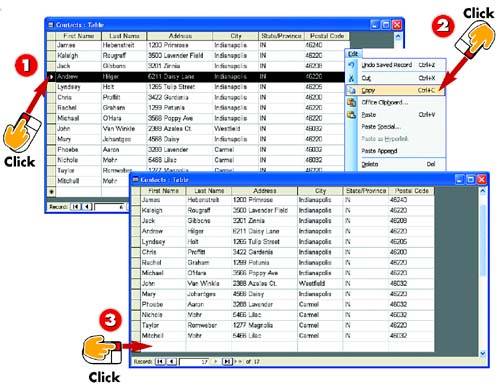This screenshot has width=500, height=388.
Task: Choose Copy in the Edit menu
Action: [396, 90]
